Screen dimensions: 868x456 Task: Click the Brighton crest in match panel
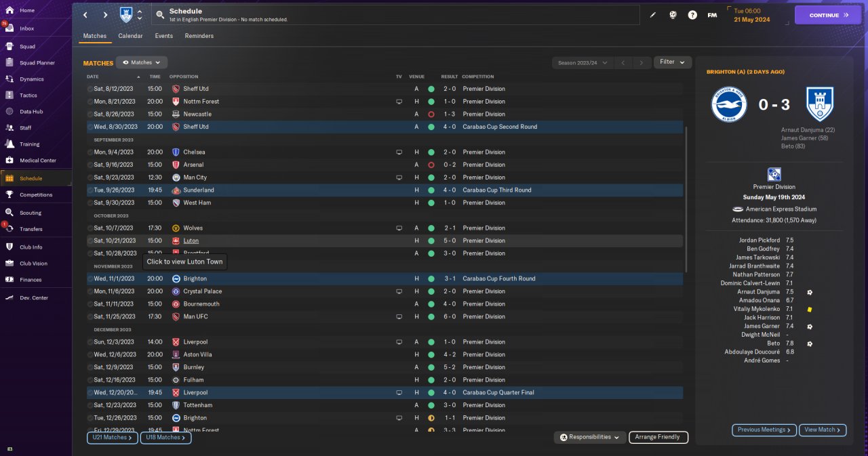coord(729,104)
